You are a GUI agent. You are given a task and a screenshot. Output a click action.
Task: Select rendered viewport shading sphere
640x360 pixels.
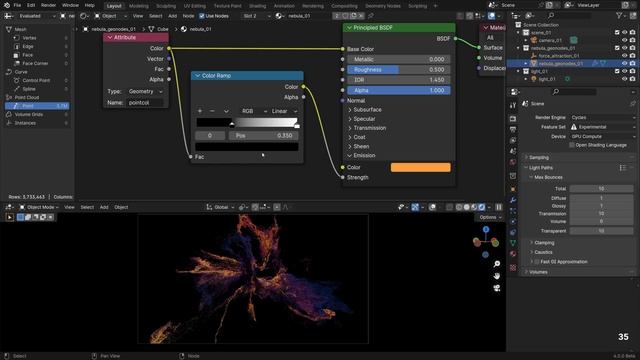(482, 207)
